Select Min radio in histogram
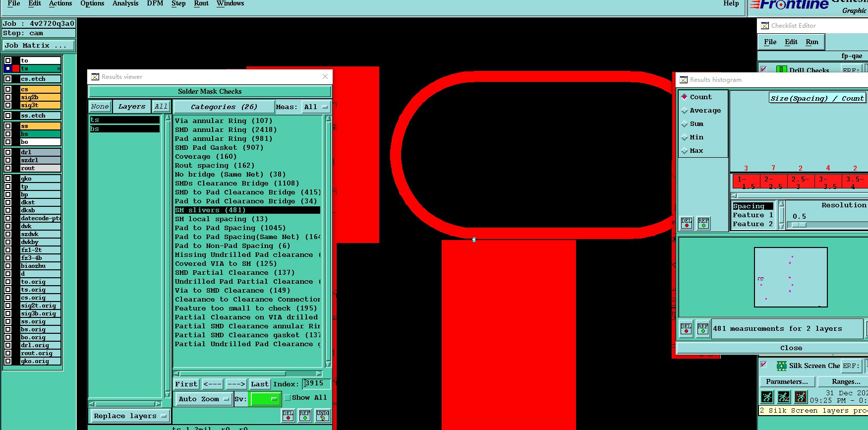Viewport: 868px width, 430px height. [685, 137]
